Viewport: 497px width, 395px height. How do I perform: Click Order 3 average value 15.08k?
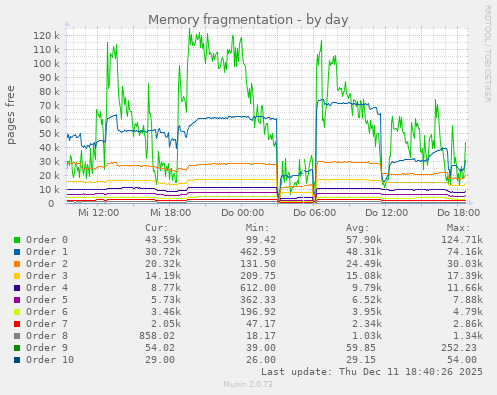[x=364, y=276]
